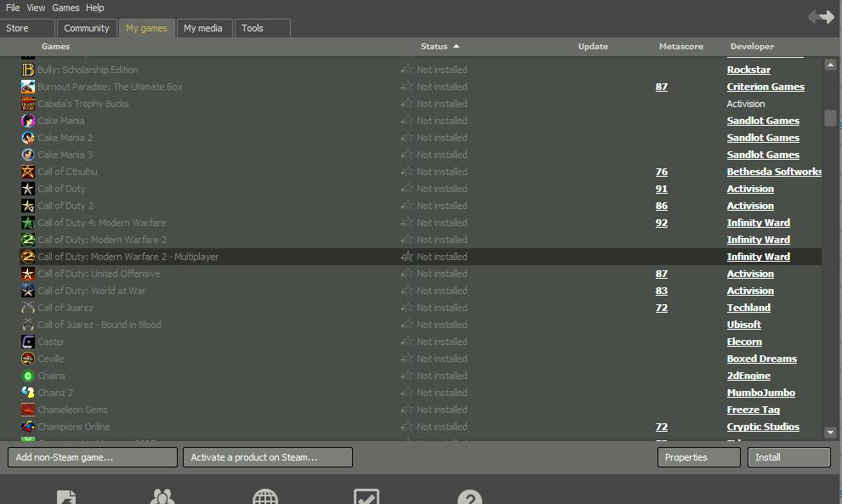Toggle favorite star for Caster
The image size is (842, 504).
point(407,342)
